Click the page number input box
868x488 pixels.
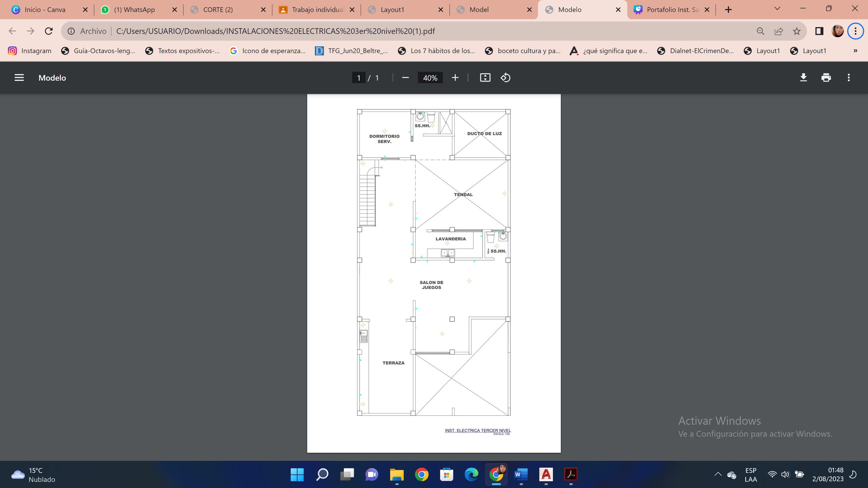tap(359, 78)
